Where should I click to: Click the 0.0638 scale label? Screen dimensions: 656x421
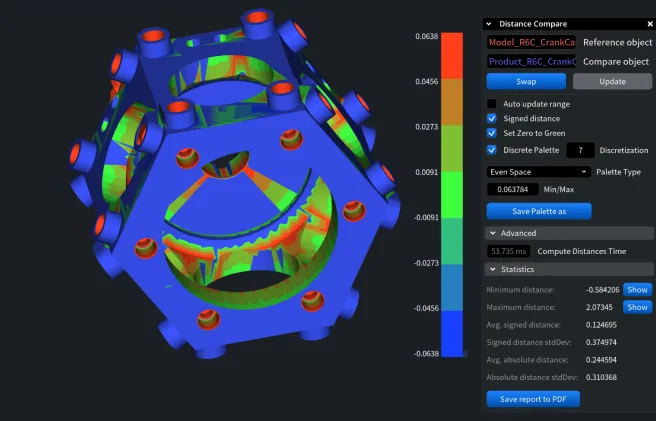(427, 36)
